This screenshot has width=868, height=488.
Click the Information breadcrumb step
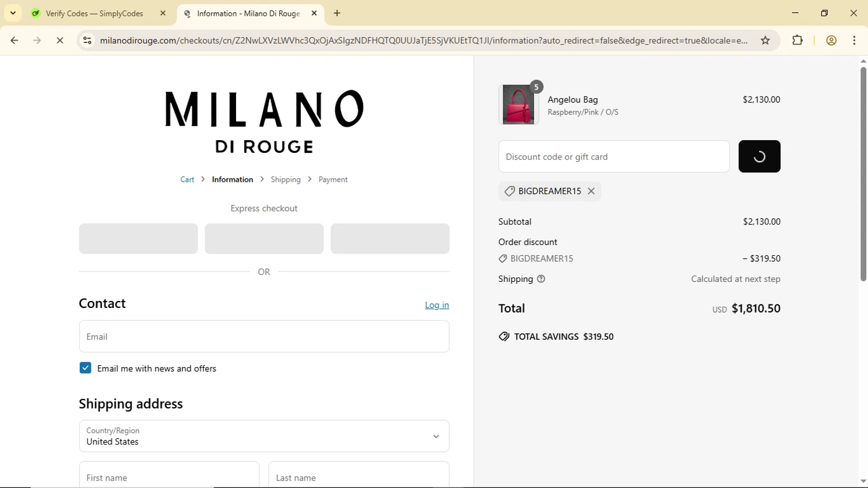233,179
